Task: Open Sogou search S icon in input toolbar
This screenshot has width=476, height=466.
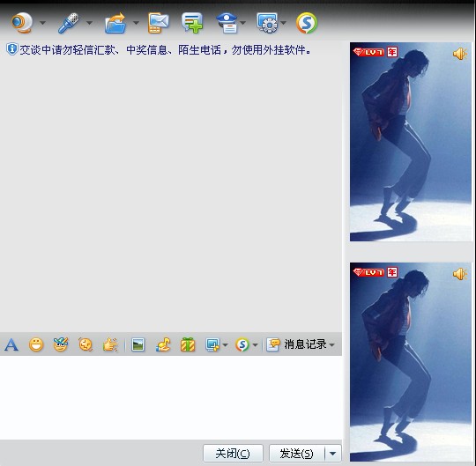Action: click(242, 344)
